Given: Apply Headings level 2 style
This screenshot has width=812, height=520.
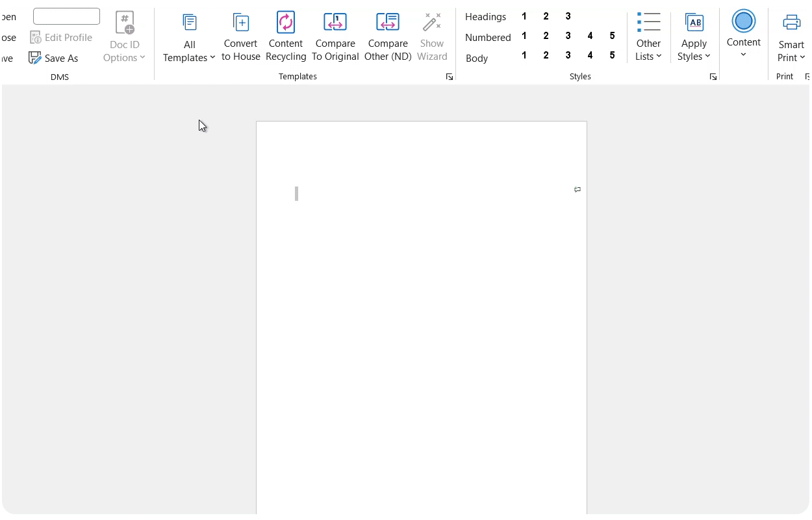Looking at the screenshot, I should [x=546, y=16].
